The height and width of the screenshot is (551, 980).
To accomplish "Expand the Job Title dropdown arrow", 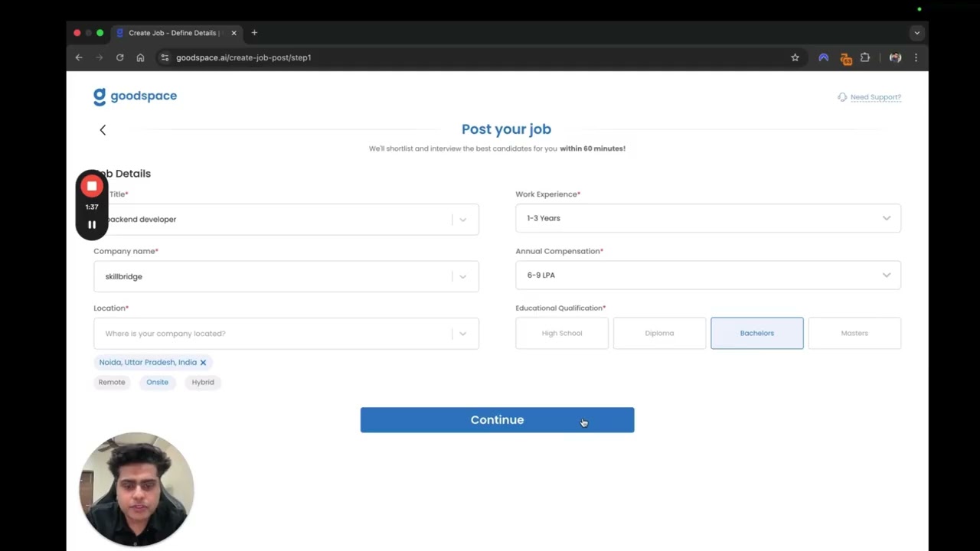I will (x=462, y=220).
